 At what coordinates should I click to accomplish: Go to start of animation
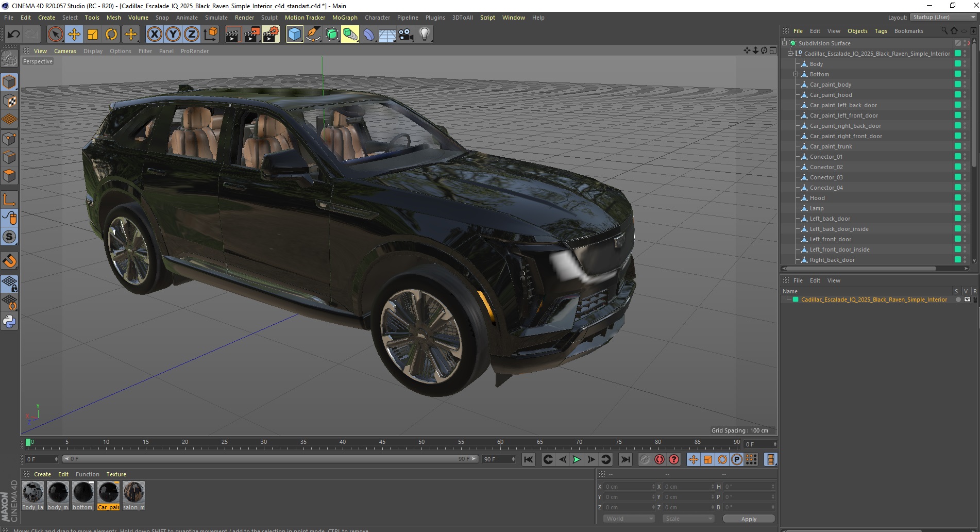[529, 459]
